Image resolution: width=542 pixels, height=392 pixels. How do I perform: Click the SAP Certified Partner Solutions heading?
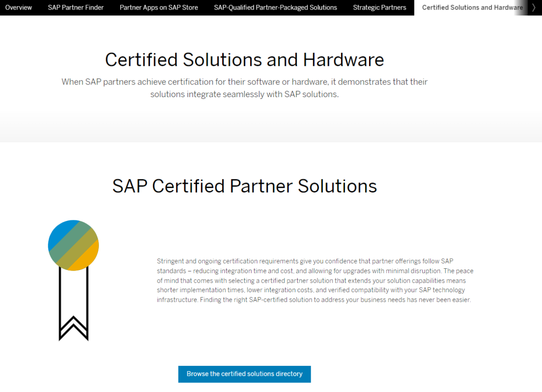(x=244, y=186)
